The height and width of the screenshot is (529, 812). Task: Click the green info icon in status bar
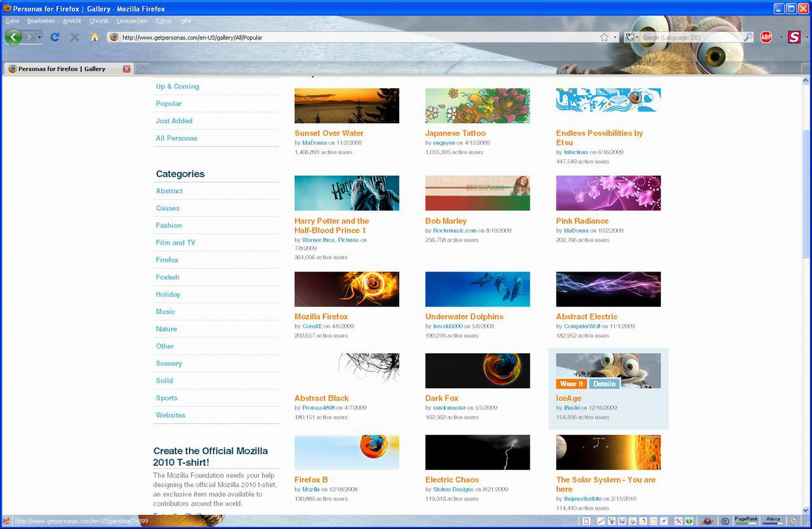pos(688,521)
